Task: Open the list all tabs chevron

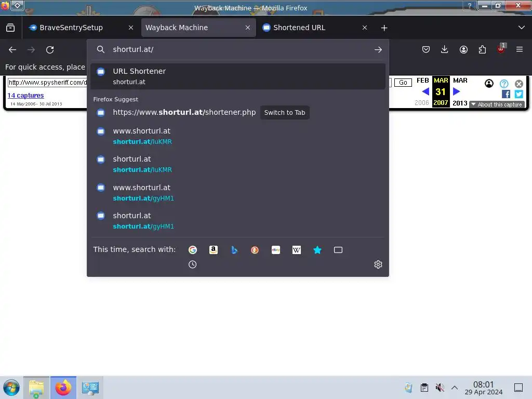Action: point(522,28)
